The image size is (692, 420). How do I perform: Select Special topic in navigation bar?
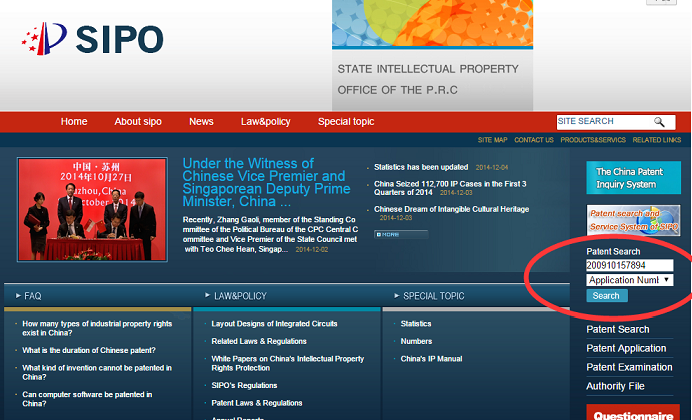(x=346, y=121)
